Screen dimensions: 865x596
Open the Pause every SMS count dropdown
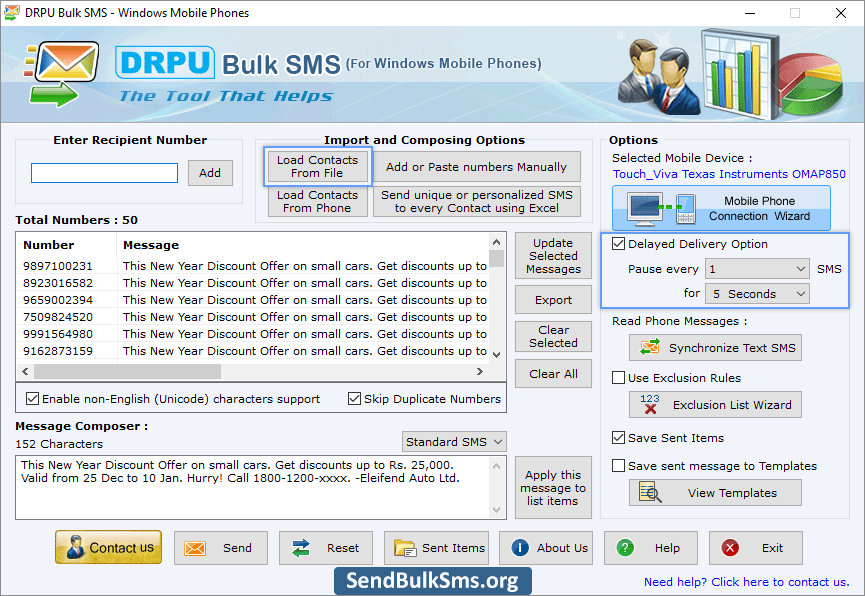tap(757, 269)
